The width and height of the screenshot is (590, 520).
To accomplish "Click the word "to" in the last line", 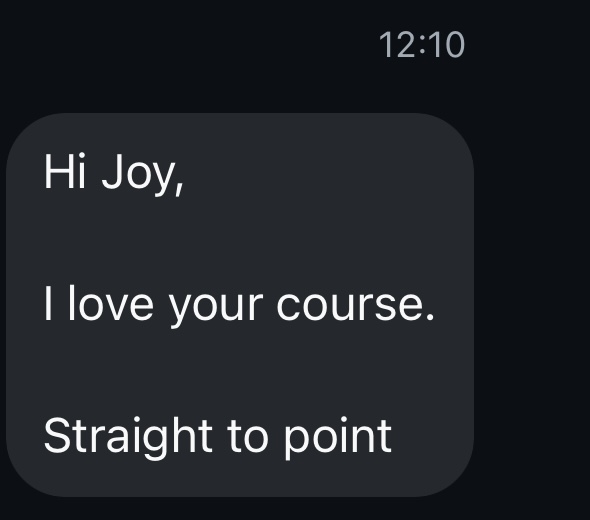I will click(248, 436).
